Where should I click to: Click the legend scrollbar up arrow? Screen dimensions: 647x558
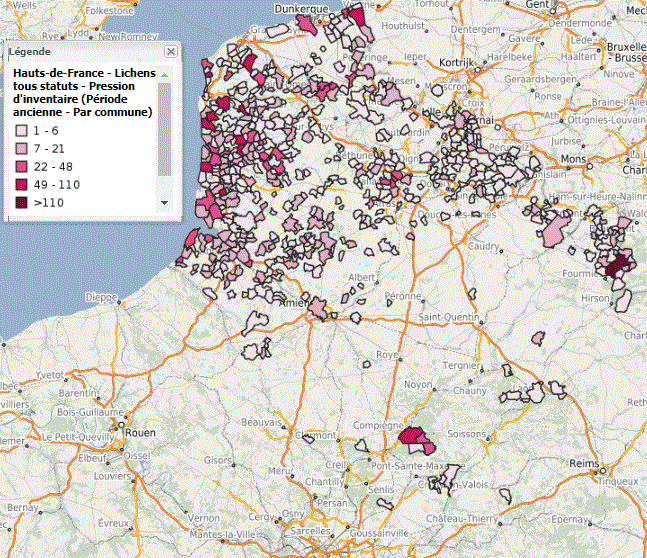click(x=165, y=75)
